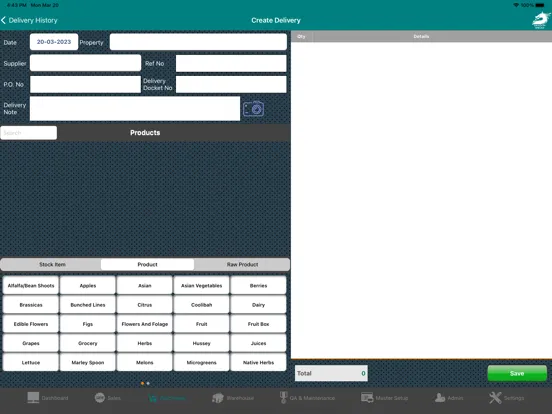This screenshot has width=552, height=414.
Task: Switch to the Product segment
Action: [147, 264]
